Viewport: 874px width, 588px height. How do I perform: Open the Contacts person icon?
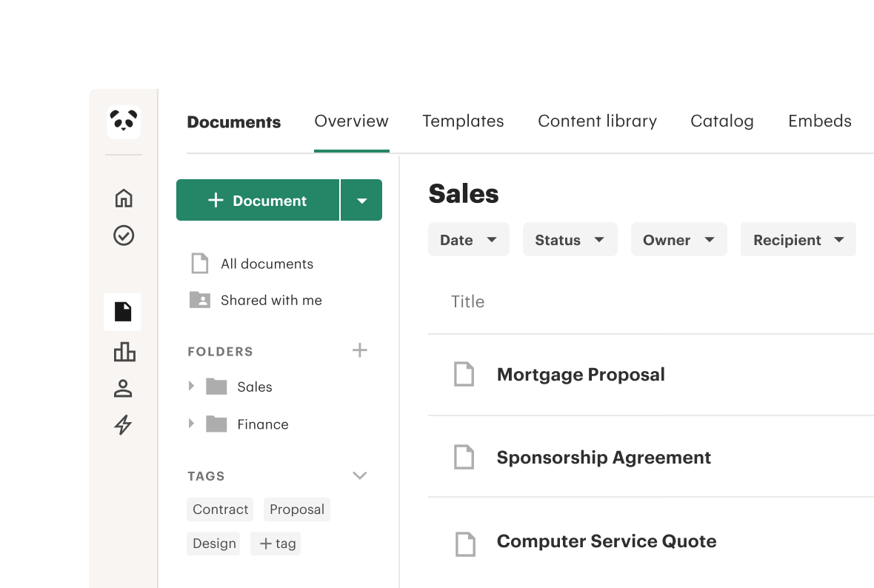click(124, 388)
